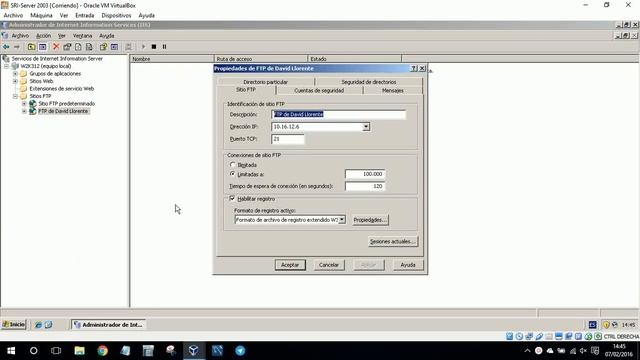The width and height of the screenshot is (640, 360).
Task: Click the dialog Ayuda button
Action: pyautogui.click(x=408, y=265)
